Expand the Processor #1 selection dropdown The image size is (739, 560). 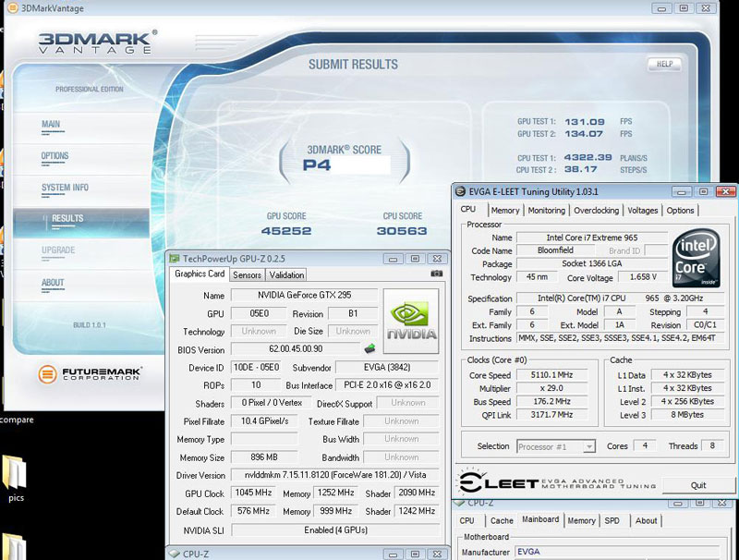588,446
